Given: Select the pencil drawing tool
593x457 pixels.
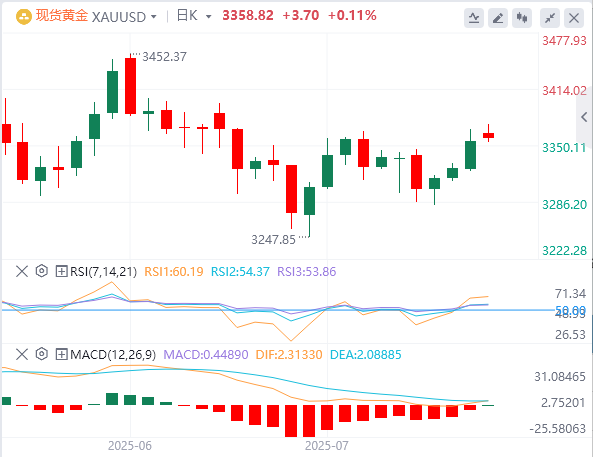Looking at the screenshot, I should coord(498,18).
